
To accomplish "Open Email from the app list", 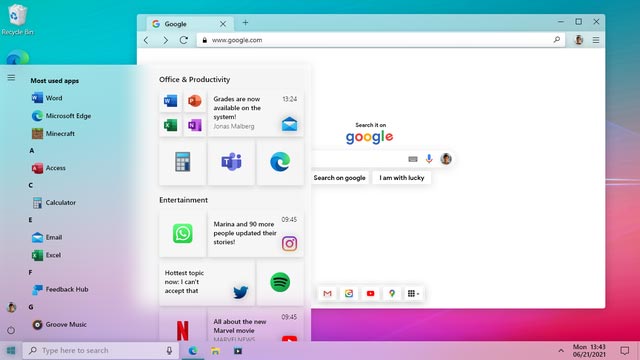I will click(x=47, y=237).
